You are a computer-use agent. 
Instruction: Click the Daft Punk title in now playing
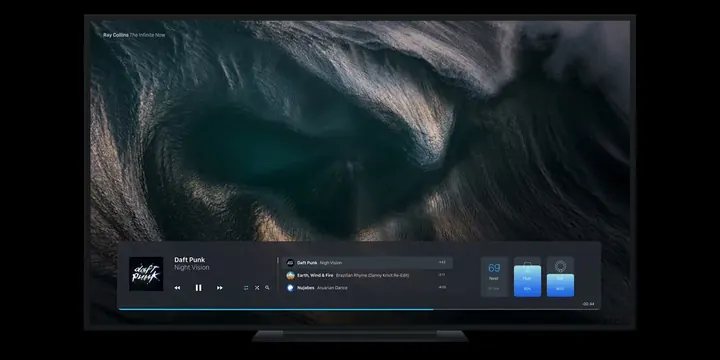pyautogui.click(x=190, y=259)
